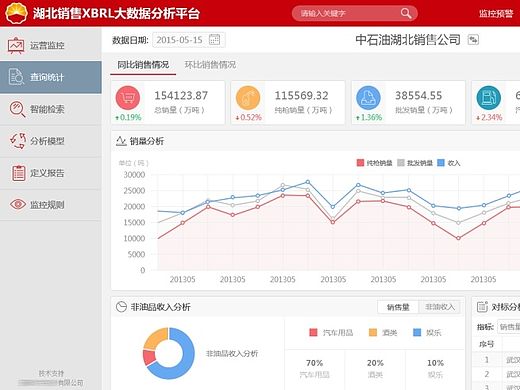Click the 0.52% decrease indicator
The height and width of the screenshot is (390, 520).
tap(248, 117)
